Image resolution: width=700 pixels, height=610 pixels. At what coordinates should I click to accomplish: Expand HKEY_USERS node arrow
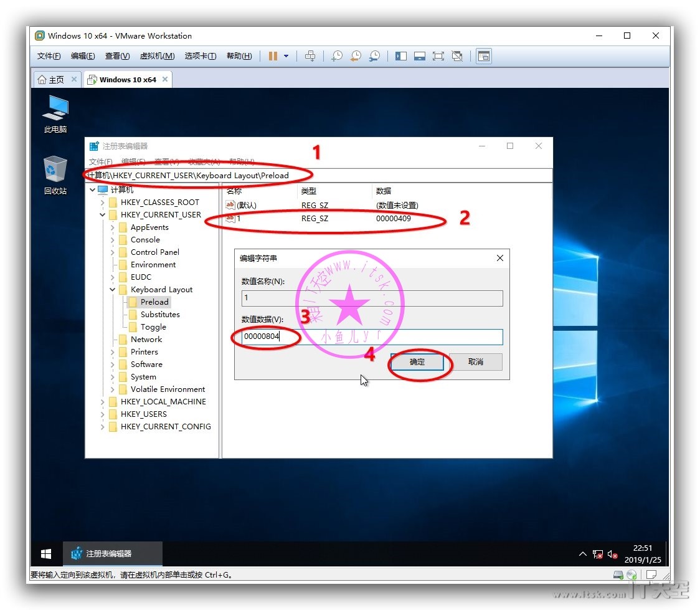pos(102,414)
